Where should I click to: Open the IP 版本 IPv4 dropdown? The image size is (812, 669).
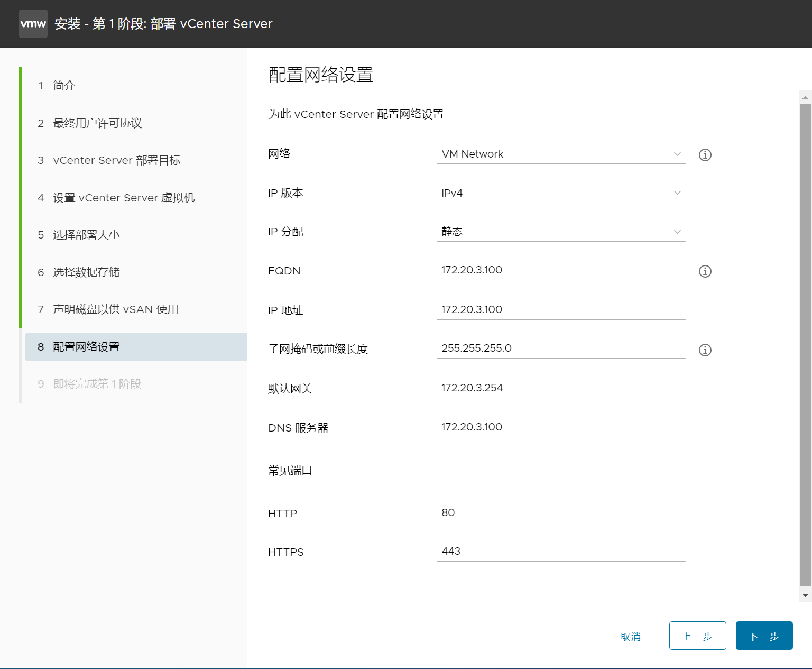[x=561, y=193]
